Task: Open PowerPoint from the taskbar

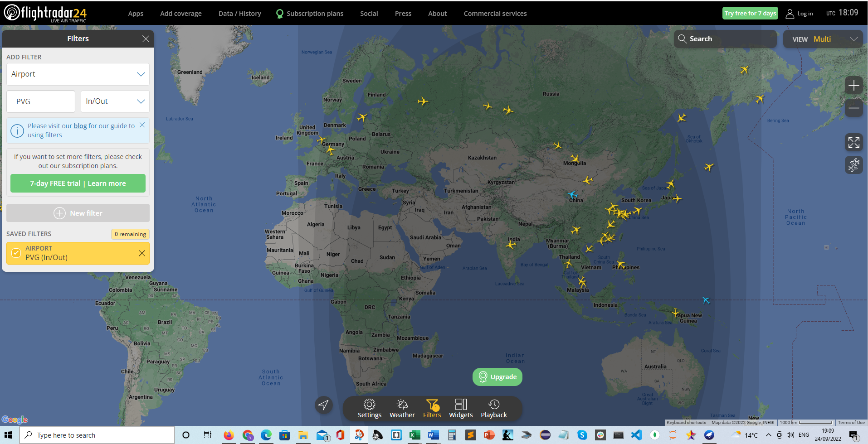Action: tap(489, 435)
